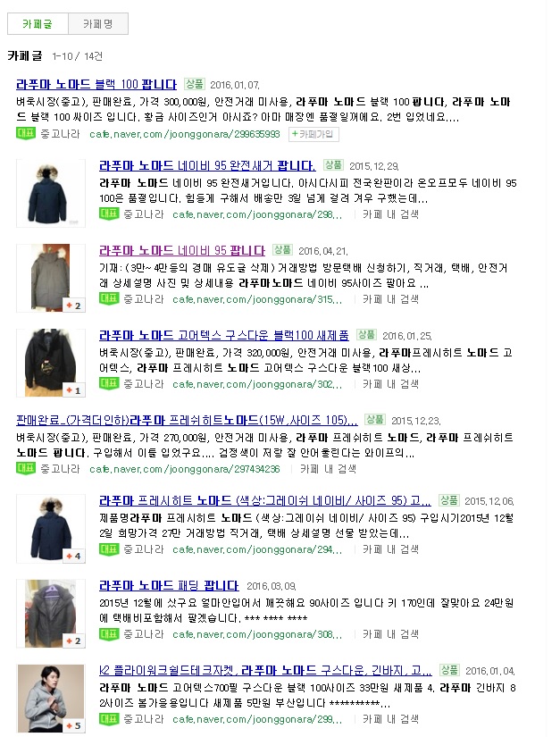Click +4 photo count on the grayish-navy jacket thumbnail

point(74,556)
